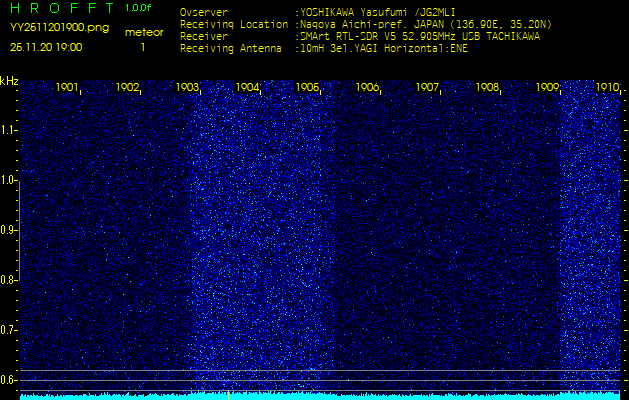Image resolution: width=629 pixels, height=400 pixels.
Task: Click the version label 1.0.0f
Action: click(x=138, y=8)
